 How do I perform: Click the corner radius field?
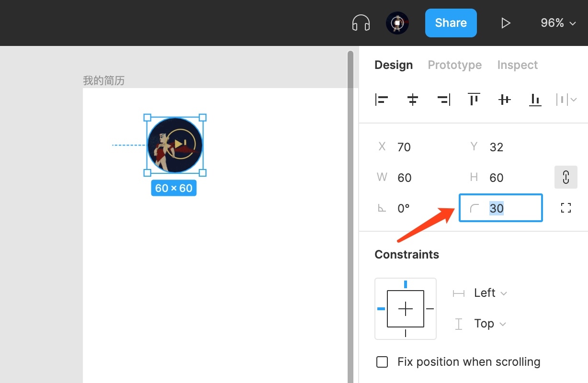(x=508, y=208)
